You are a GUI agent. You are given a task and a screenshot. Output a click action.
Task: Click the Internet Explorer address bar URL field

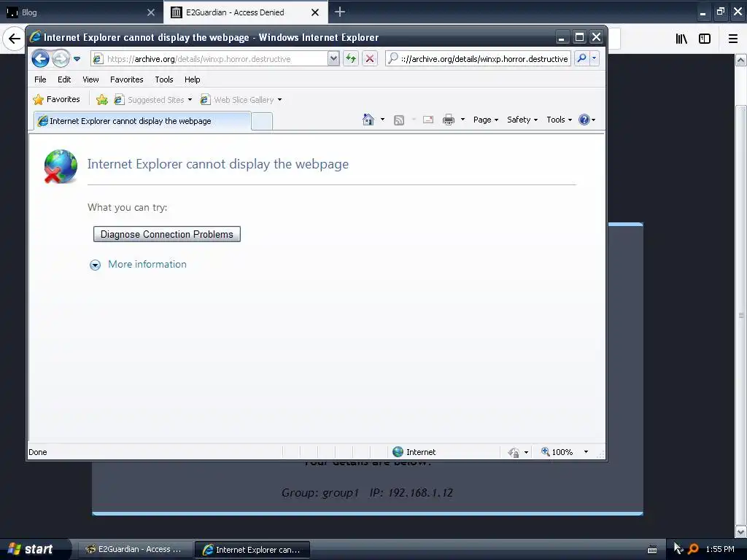[x=209, y=59]
